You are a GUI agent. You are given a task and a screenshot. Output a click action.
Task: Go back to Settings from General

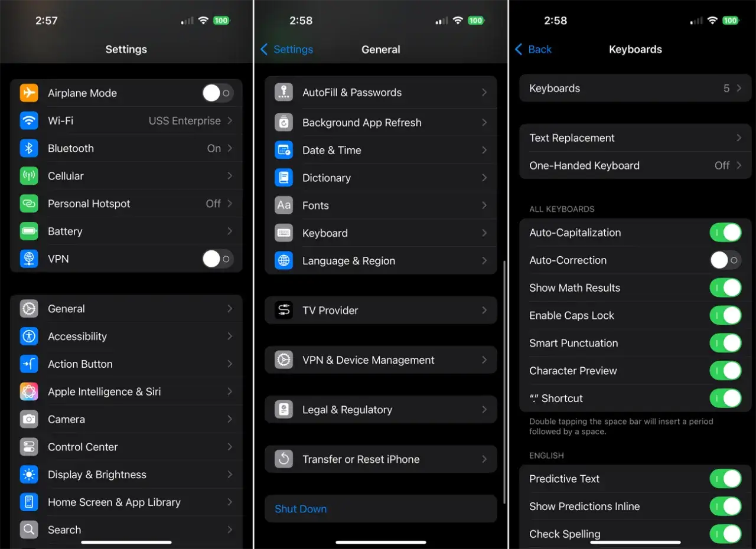(x=287, y=50)
